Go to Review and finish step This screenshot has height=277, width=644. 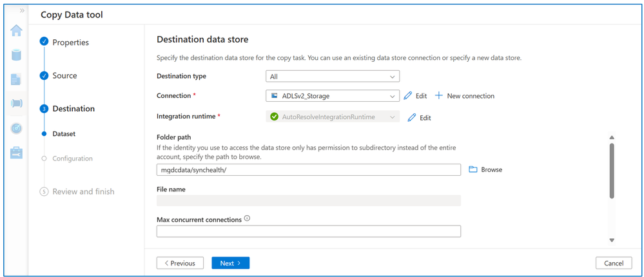point(83,191)
